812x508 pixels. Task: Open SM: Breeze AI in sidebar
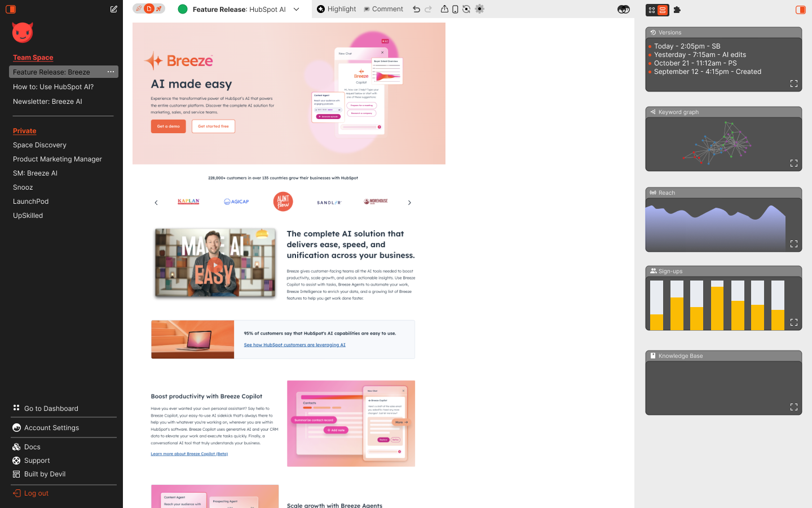(x=35, y=173)
